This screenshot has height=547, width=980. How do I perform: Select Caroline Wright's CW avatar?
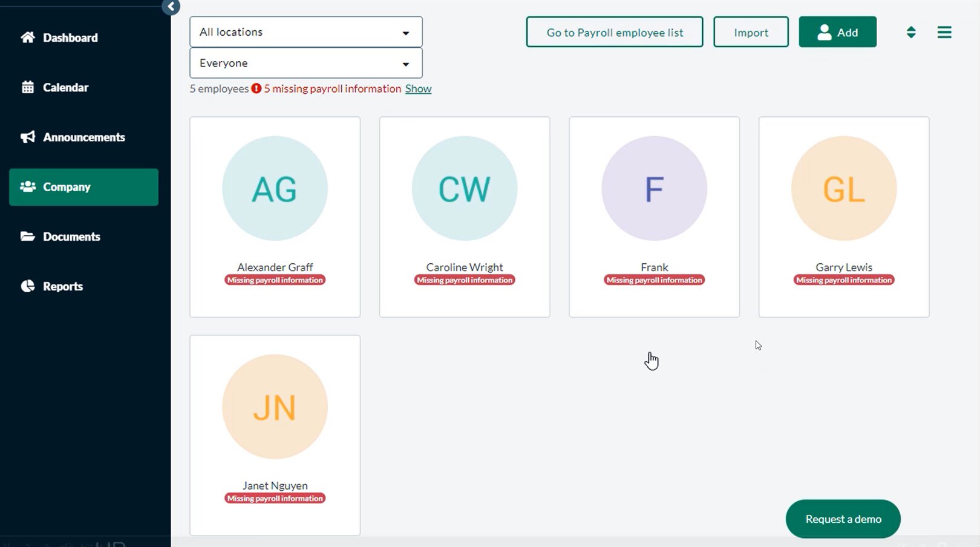pyautogui.click(x=465, y=188)
